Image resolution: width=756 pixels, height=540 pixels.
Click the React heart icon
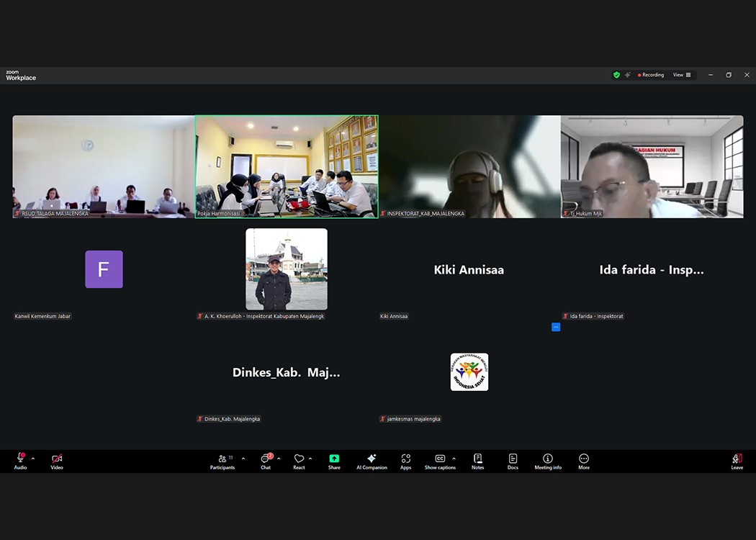(299, 461)
